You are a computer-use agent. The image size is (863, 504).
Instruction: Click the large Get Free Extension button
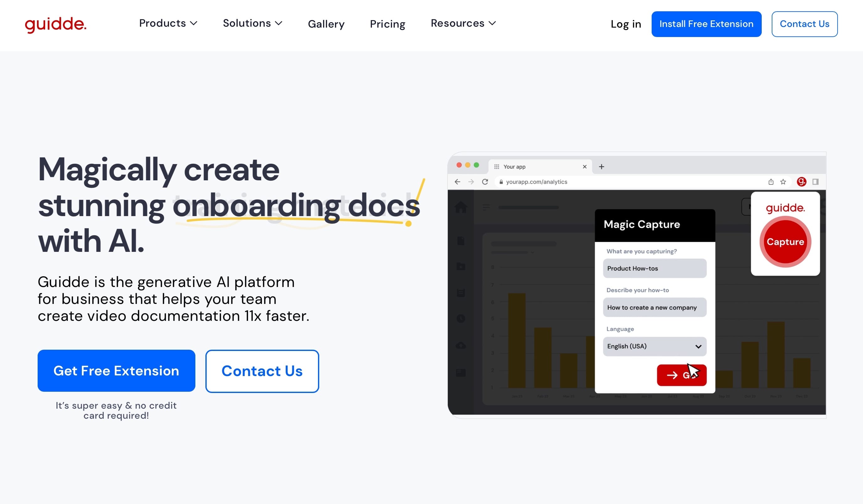click(x=116, y=371)
